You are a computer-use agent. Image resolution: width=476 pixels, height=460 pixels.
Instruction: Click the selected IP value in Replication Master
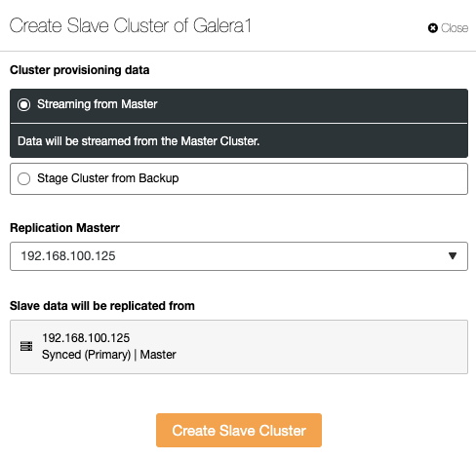pyautogui.click(x=68, y=256)
